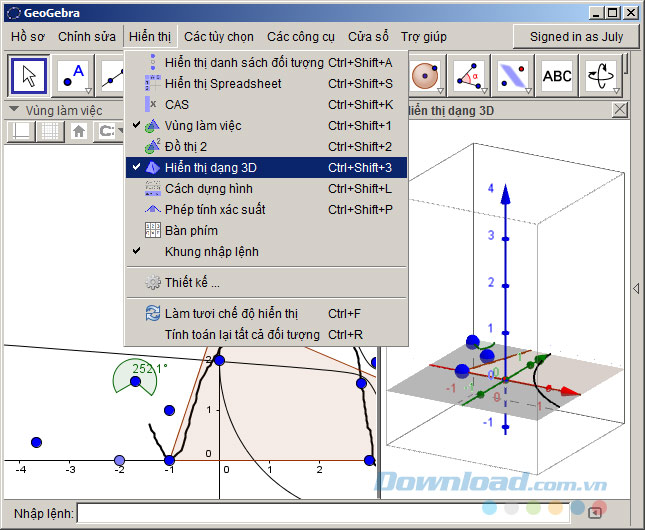
Task: Uncheck Vùng làm việc view
Action: (x=203, y=126)
